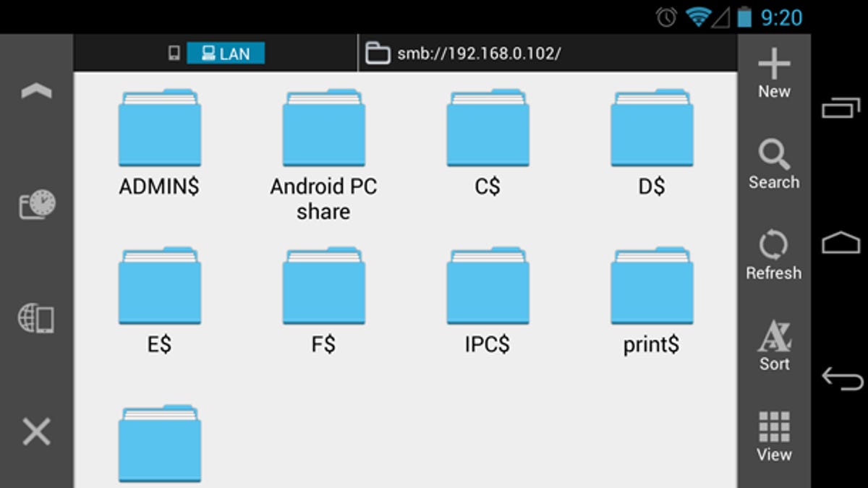The image size is (868, 488).
Task: Collapse the sidebar using the up arrow
Action: [x=36, y=90]
